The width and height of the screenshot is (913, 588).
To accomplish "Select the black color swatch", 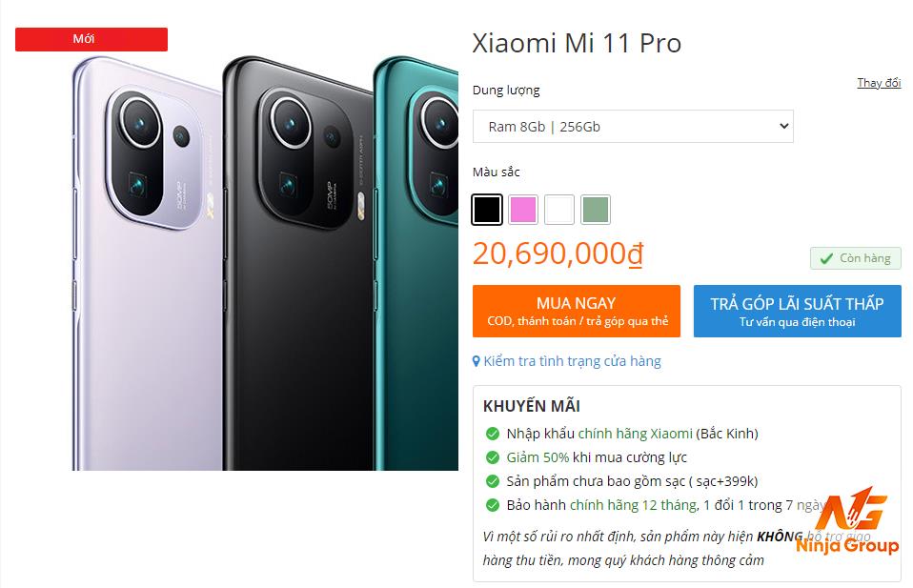I will click(487, 210).
